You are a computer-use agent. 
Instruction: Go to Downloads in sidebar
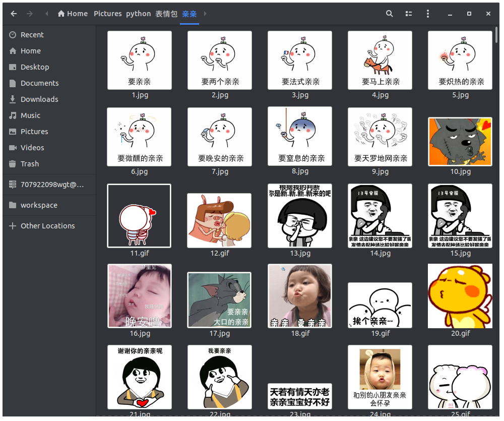point(39,99)
